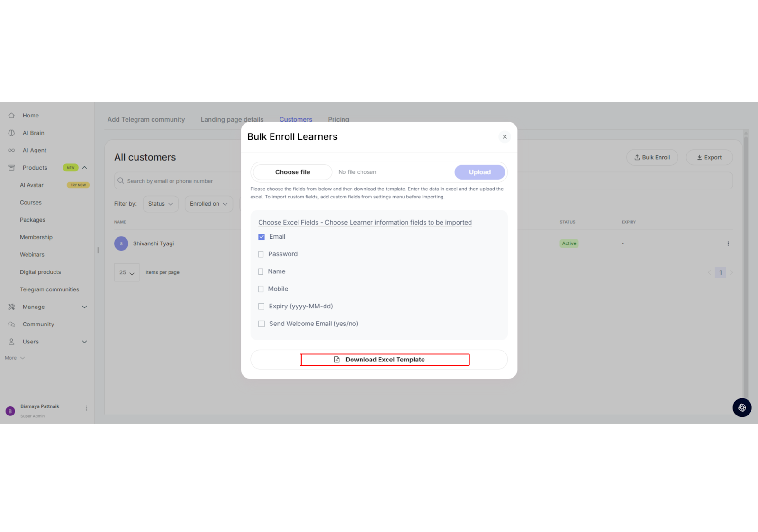Open row options for Shivanshi Tyagi
This screenshot has width=758, height=532.
(x=728, y=243)
